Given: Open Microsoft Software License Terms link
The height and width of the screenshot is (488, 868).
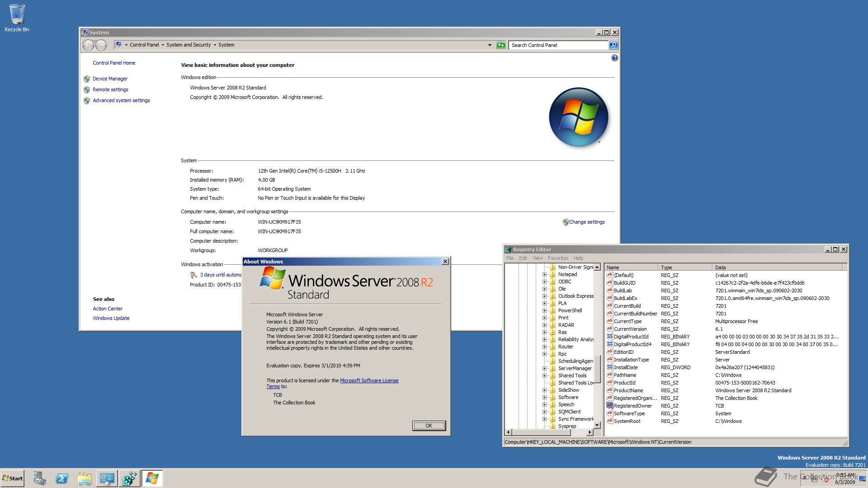Looking at the screenshot, I should (369, 380).
